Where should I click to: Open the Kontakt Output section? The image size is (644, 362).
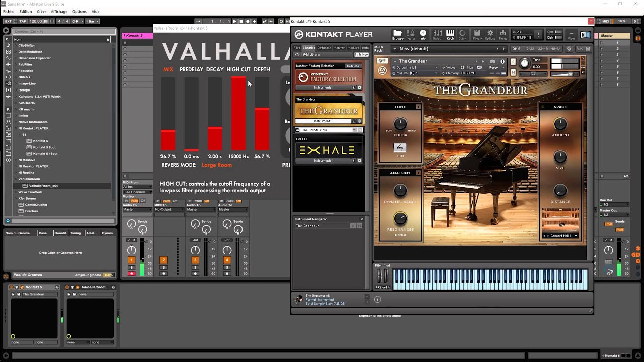[437, 34]
